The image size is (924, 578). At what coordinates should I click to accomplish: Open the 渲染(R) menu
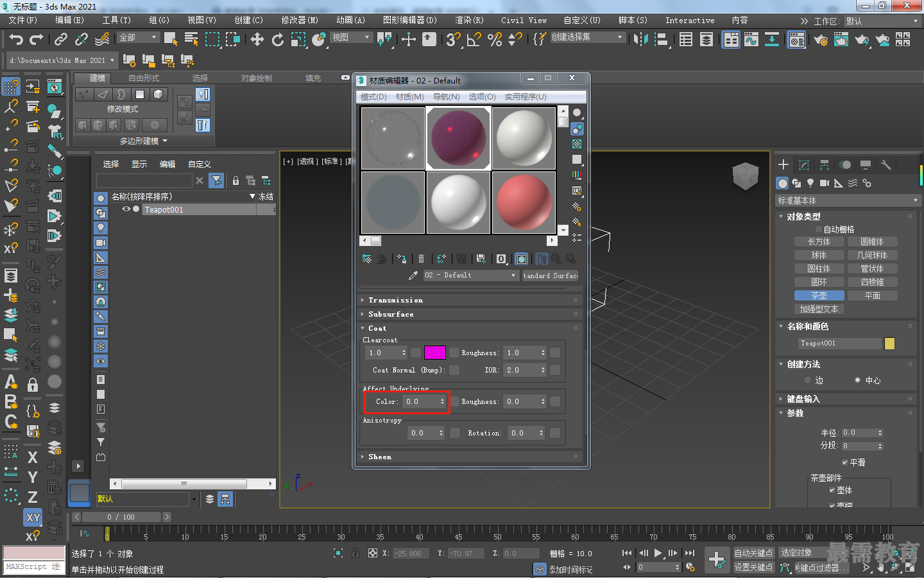(469, 21)
